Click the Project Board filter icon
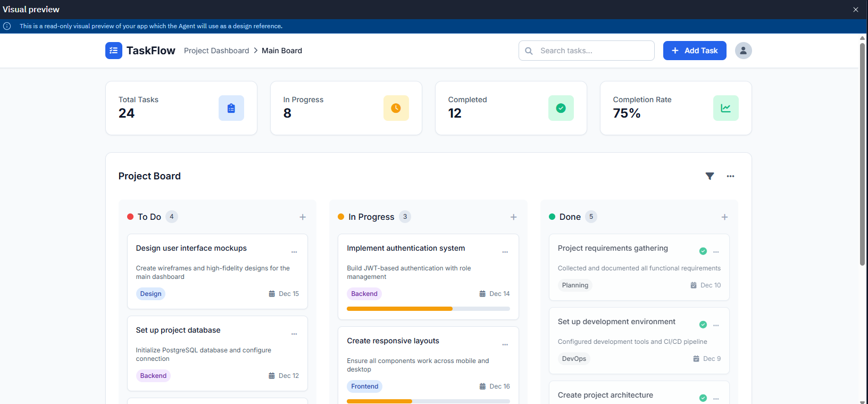 coord(710,176)
